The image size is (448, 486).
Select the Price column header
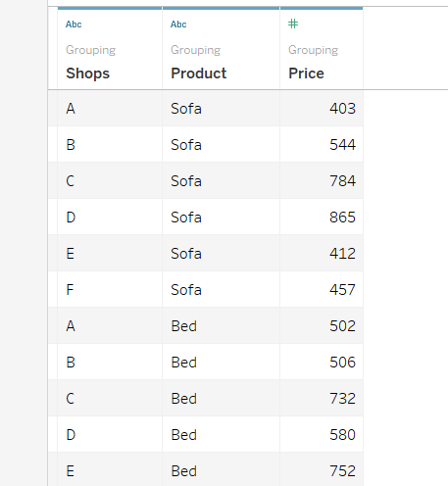306,73
